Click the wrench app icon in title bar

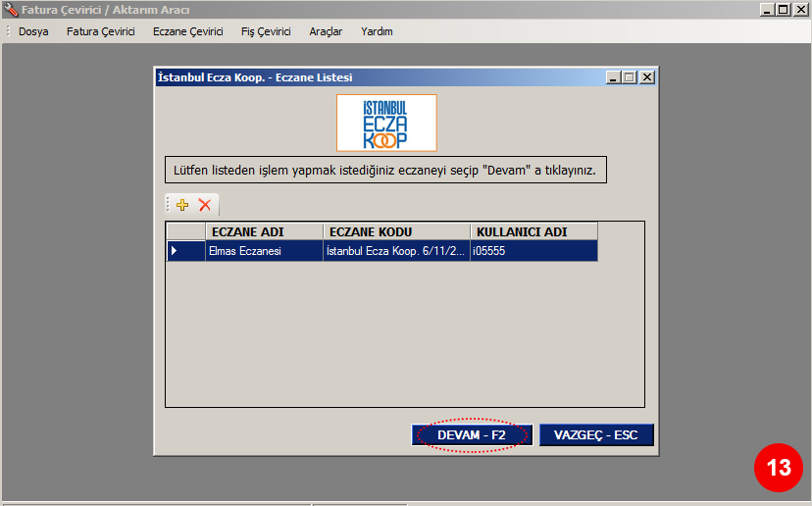click(11, 10)
